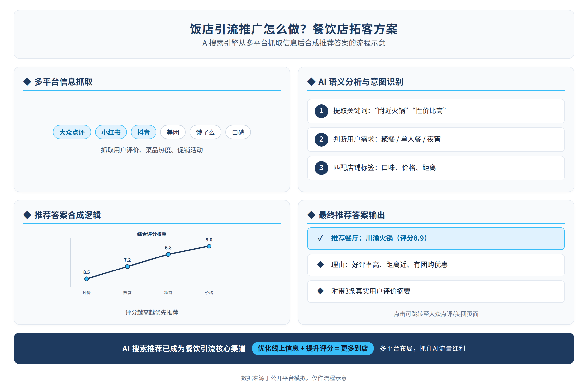This screenshot has height=392, width=588.
Task: Select the 小红书 platform chip
Action: coord(111,132)
